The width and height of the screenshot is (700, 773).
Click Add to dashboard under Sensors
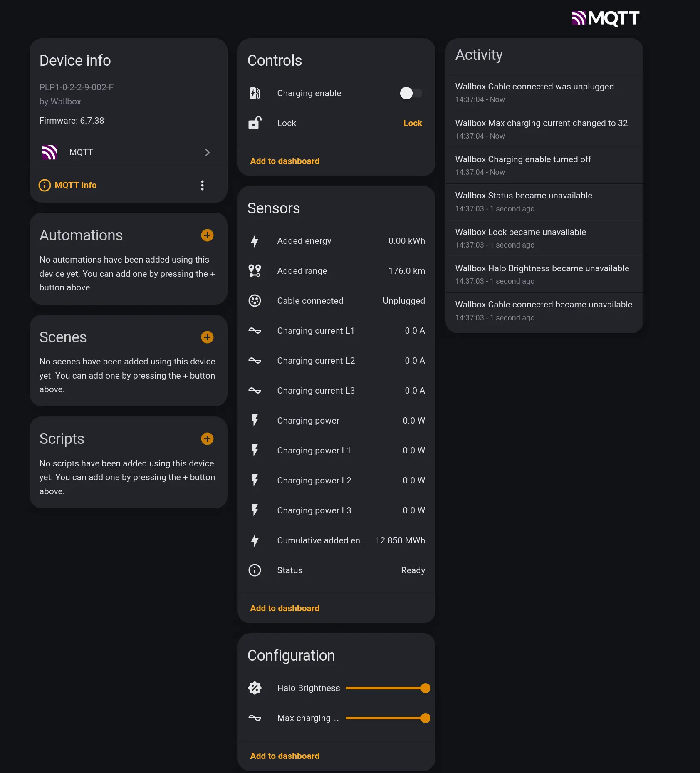click(285, 608)
